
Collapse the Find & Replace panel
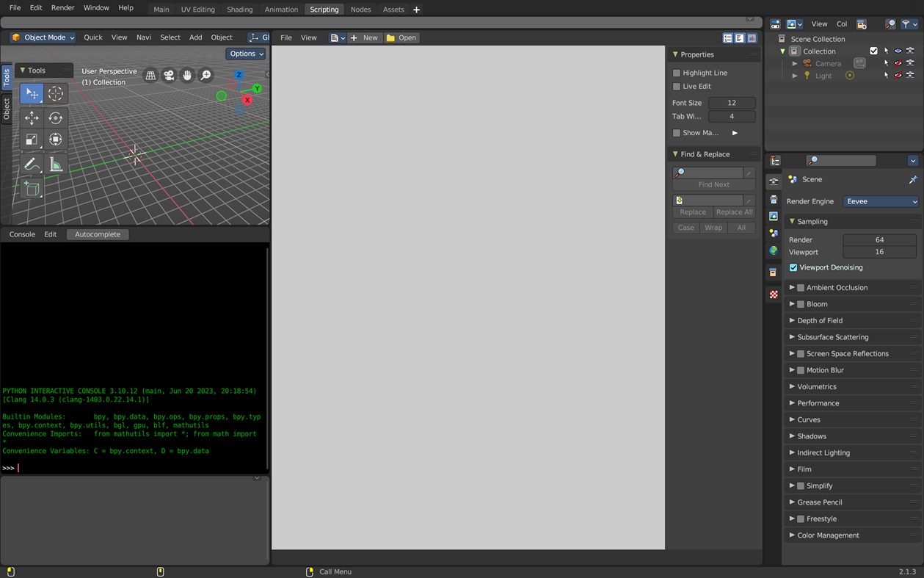[x=714, y=154]
